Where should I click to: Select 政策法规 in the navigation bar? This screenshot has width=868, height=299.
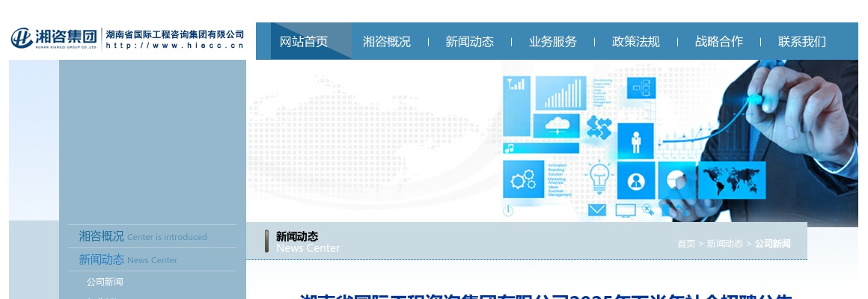[636, 42]
